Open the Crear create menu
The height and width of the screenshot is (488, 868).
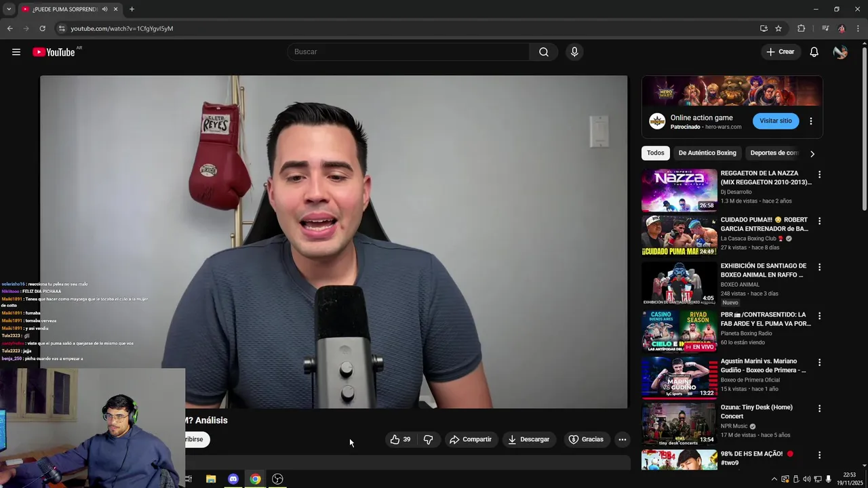point(781,52)
